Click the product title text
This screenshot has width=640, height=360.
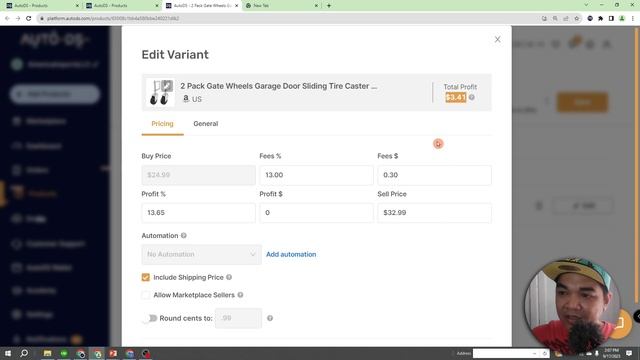point(279,86)
